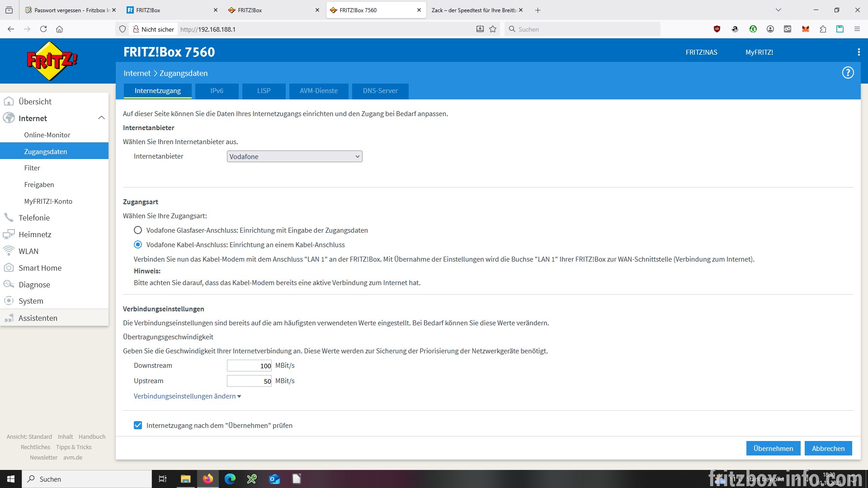The height and width of the screenshot is (488, 868).
Task: Select the Internetzugang tab
Action: pos(158,91)
